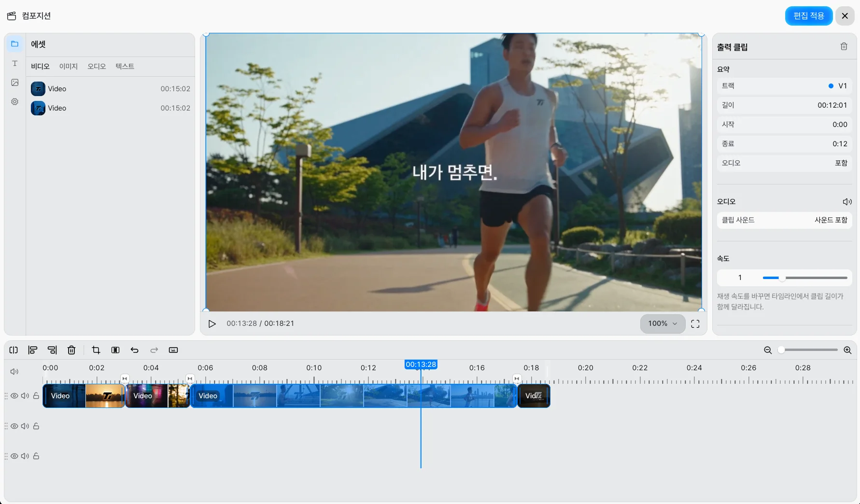Screen dimensions: 860x504
Task: Play the preview video
Action: tap(212, 324)
